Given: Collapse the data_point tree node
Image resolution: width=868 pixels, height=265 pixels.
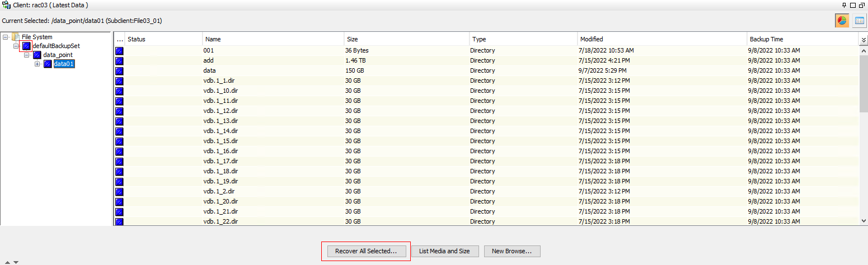Looking at the screenshot, I should pyautogui.click(x=27, y=55).
